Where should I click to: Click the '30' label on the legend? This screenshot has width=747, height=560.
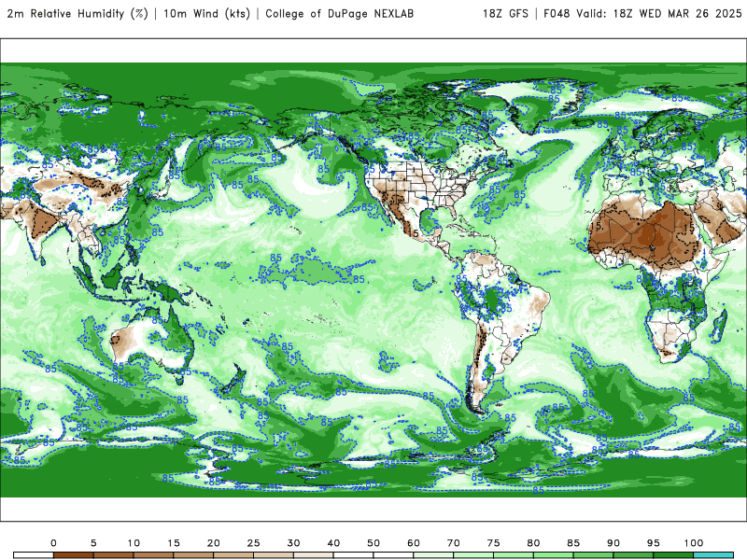pos(293,543)
